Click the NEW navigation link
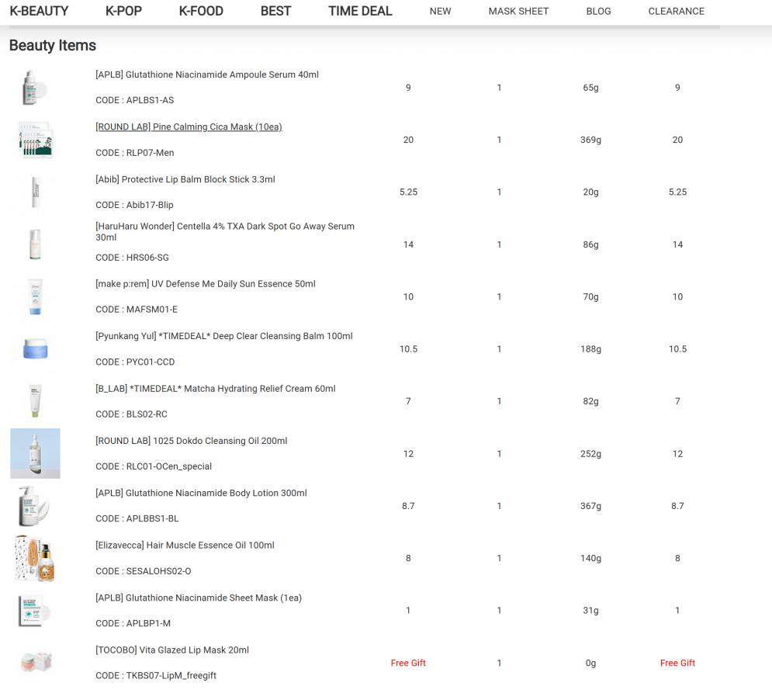This screenshot has width=772, height=700. coord(440,11)
